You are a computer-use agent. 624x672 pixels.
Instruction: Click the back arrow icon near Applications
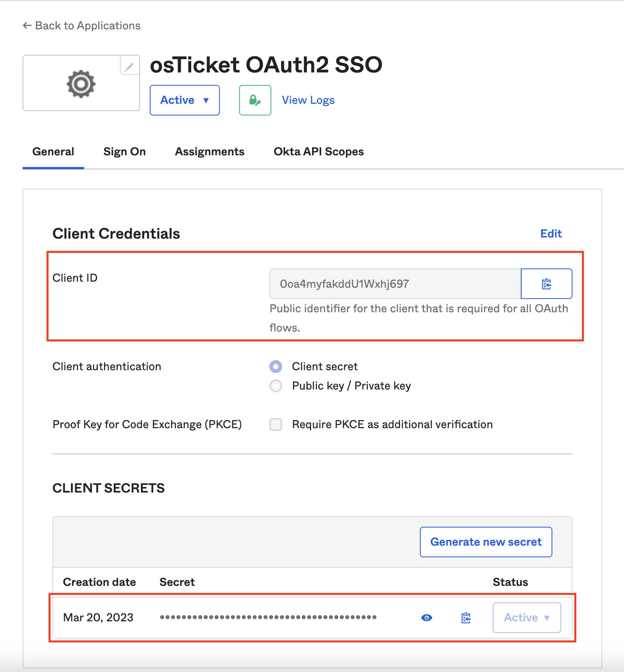(x=27, y=25)
